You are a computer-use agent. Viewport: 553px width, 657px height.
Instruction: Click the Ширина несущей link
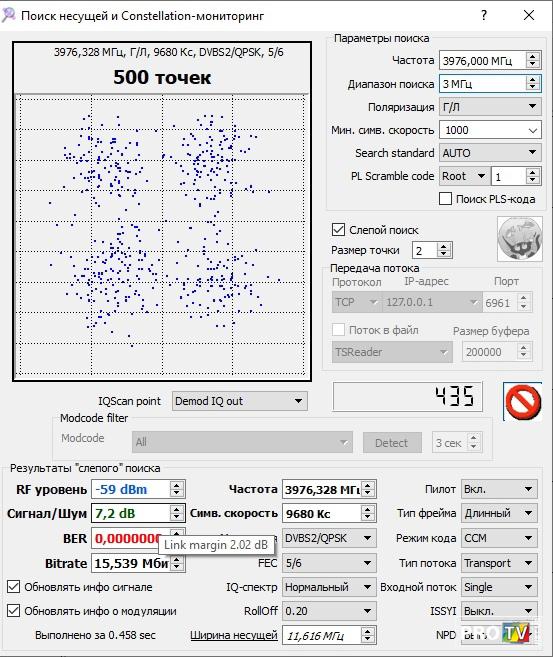[233, 635]
